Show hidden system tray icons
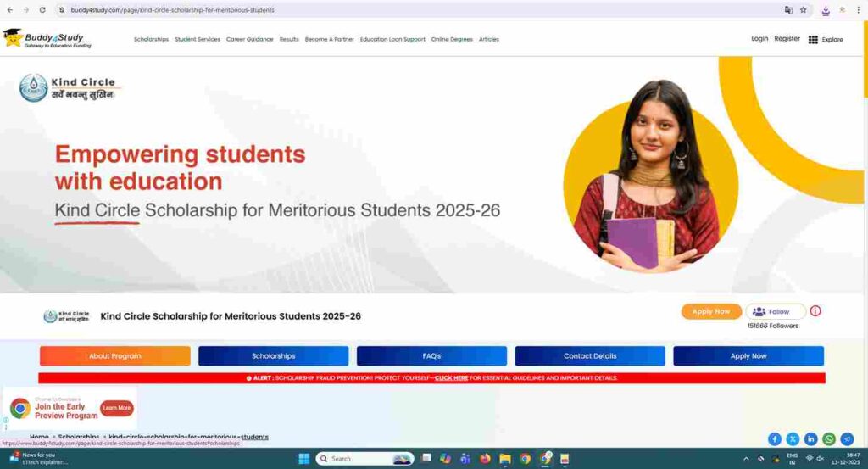 (746, 459)
